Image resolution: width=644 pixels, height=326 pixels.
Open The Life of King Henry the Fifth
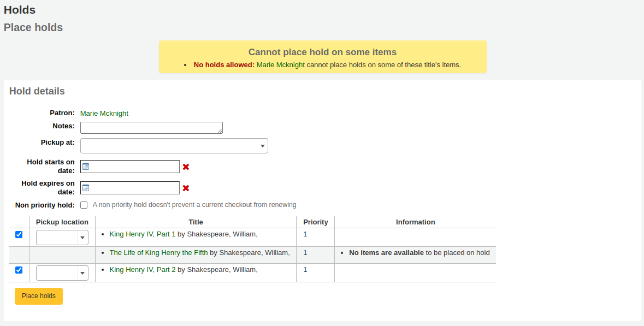point(158,252)
